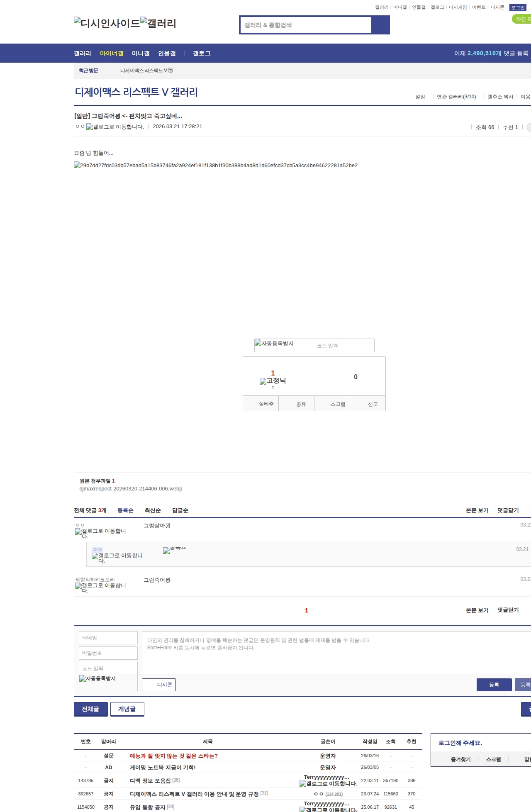531x812 pixels.
Task: Expand the 연관 갤러리(3/10) list
Action: tap(456, 97)
